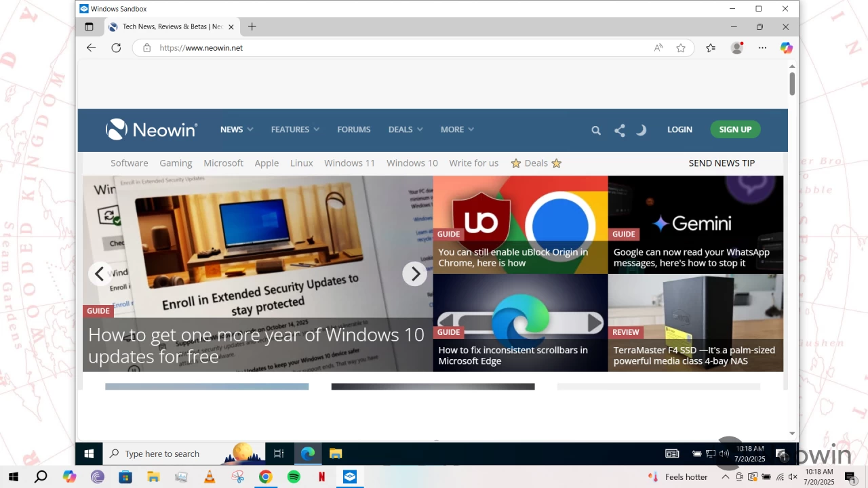Go to next carousel slide arrow
Viewport: 868px width, 488px height.
click(x=414, y=274)
